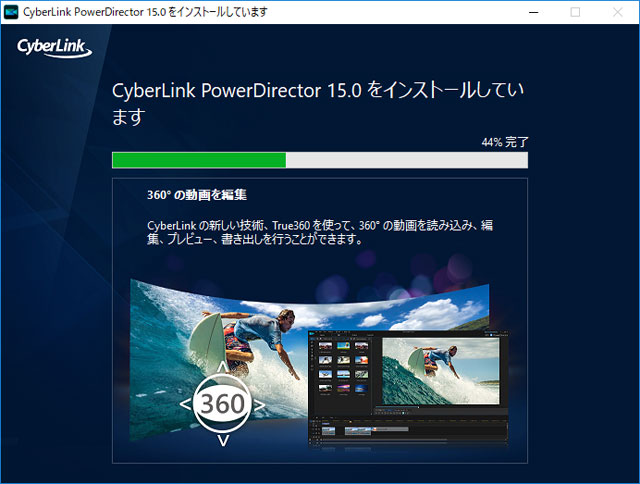The image size is (640, 484).
Task: Minimize the installer window
Action: (533, 12)
